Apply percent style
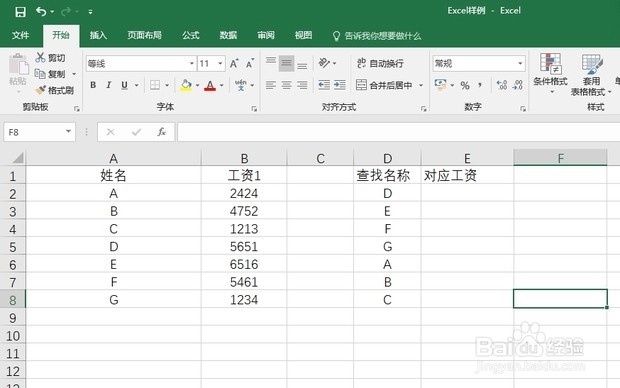Image resolution: width=620 pixels, height=388 pixels. tap(465, 85)
